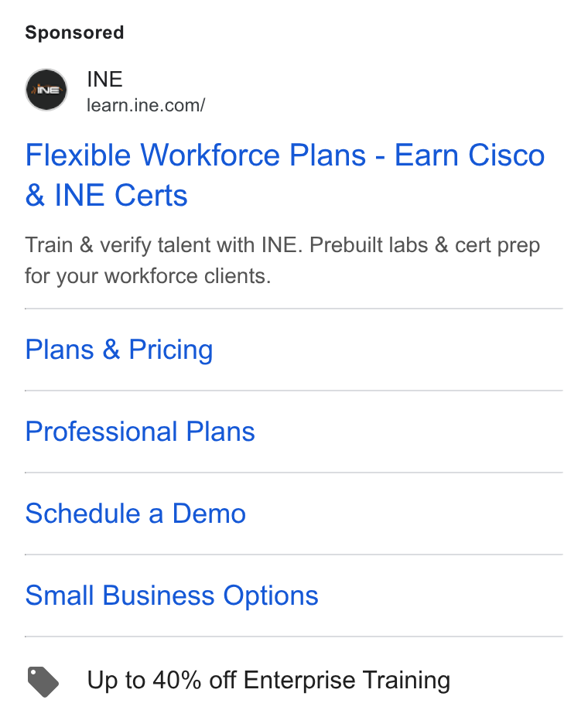Click 'for your workforce clients.' description line

click(x=148, y=276)
